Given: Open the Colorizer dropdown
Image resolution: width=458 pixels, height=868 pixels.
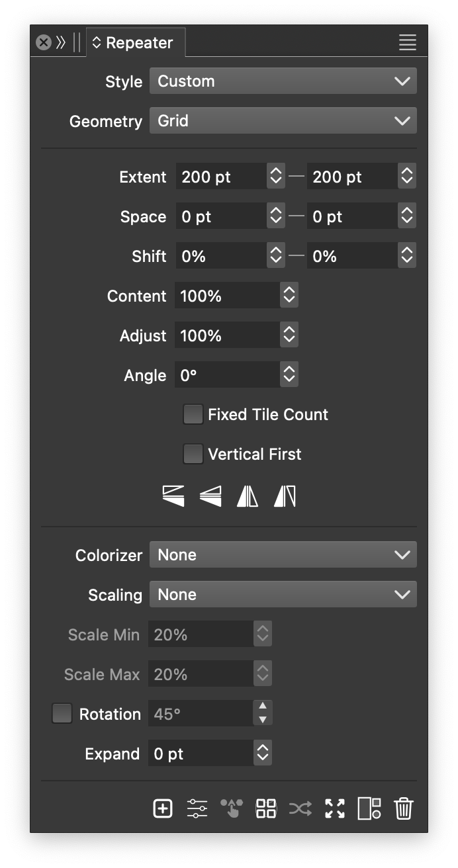Looking at the screenshot, I should 283,555.
